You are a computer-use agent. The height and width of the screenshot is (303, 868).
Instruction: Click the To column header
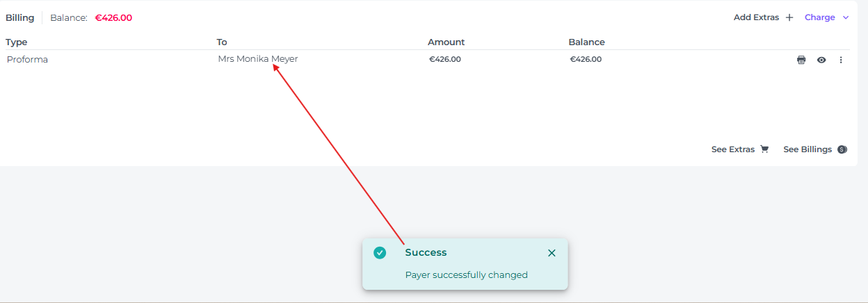pyautogui.click(x=222, y=42)
